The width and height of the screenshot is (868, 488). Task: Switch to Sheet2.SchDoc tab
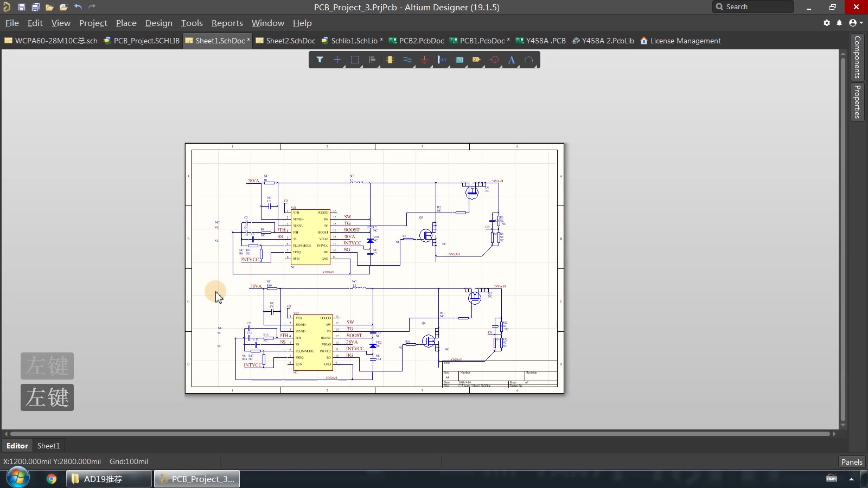[x=285, y=41]
